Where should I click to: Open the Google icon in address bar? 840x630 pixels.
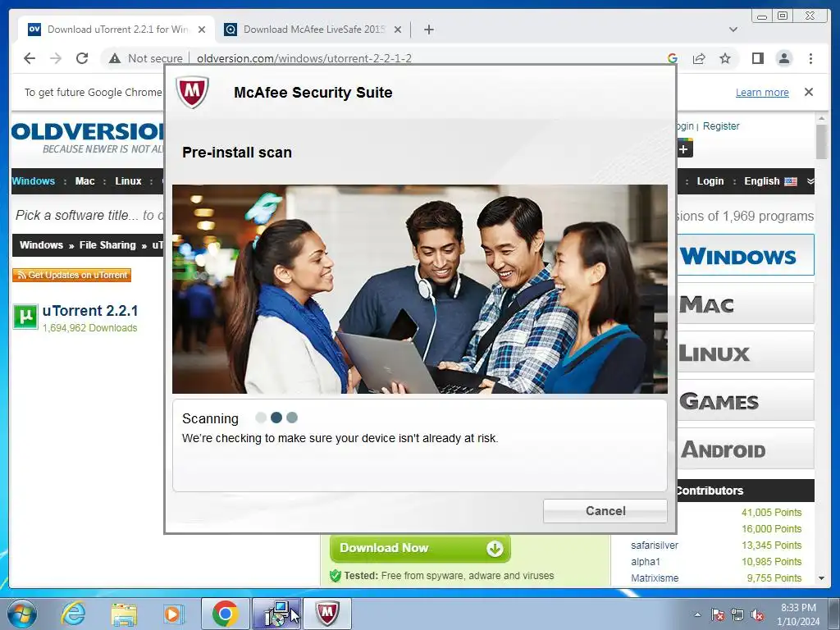673,58
